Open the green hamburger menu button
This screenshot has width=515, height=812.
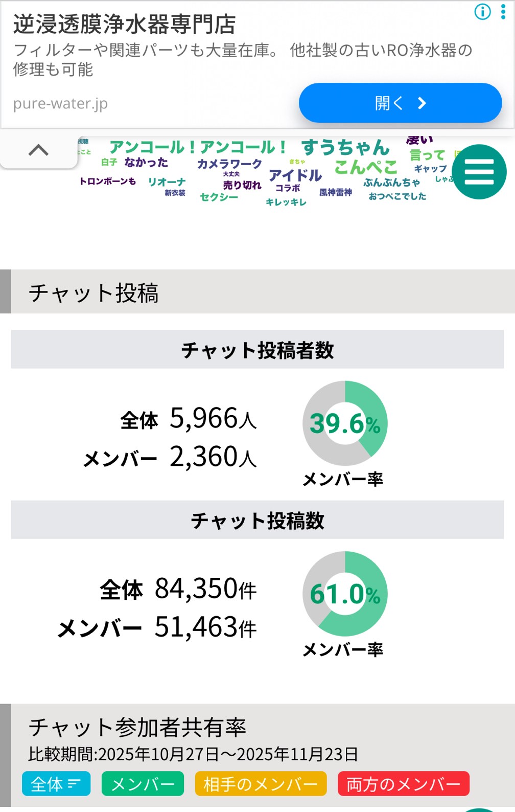pos(479,172)
